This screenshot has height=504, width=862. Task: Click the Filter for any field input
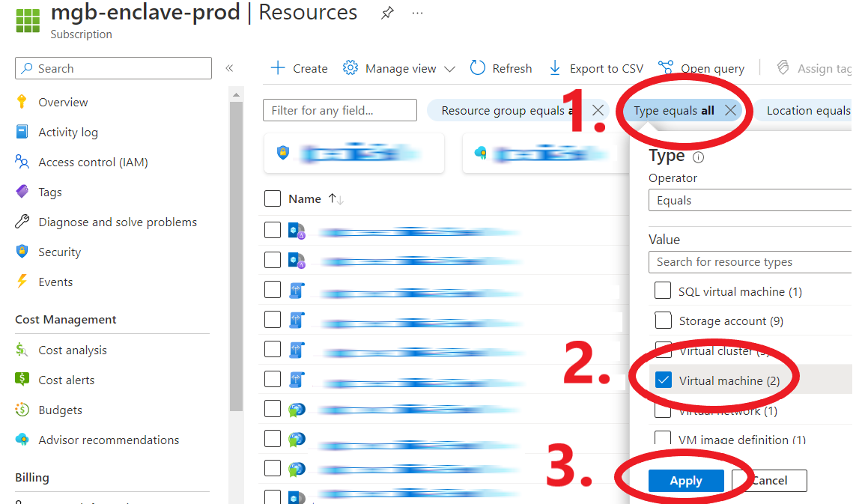click(x=340, y=110)
